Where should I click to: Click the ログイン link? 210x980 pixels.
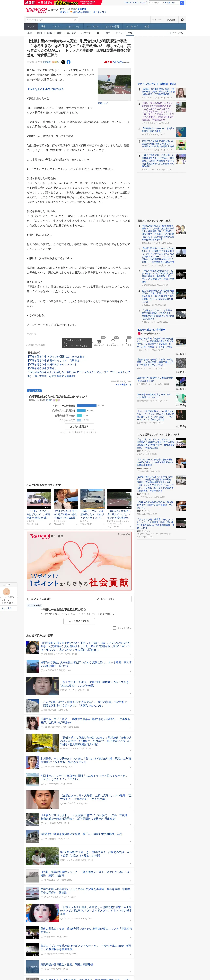tap(65, 12)
